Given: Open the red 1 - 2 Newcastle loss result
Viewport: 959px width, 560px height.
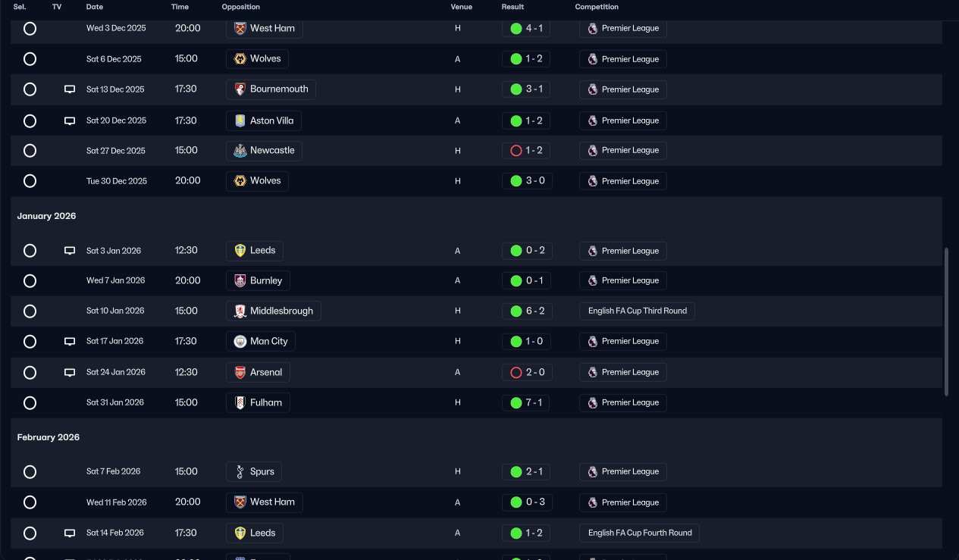Looking at the screenshot, I should [x=526, y=151].
